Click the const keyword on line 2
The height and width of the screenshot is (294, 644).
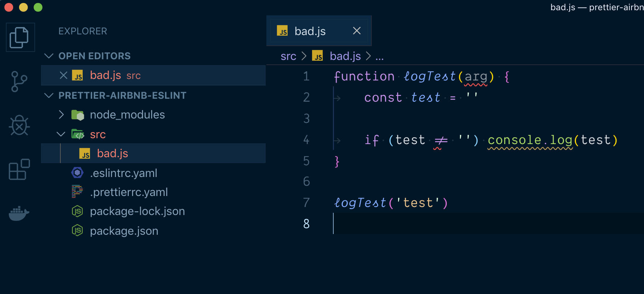(383, 97)
